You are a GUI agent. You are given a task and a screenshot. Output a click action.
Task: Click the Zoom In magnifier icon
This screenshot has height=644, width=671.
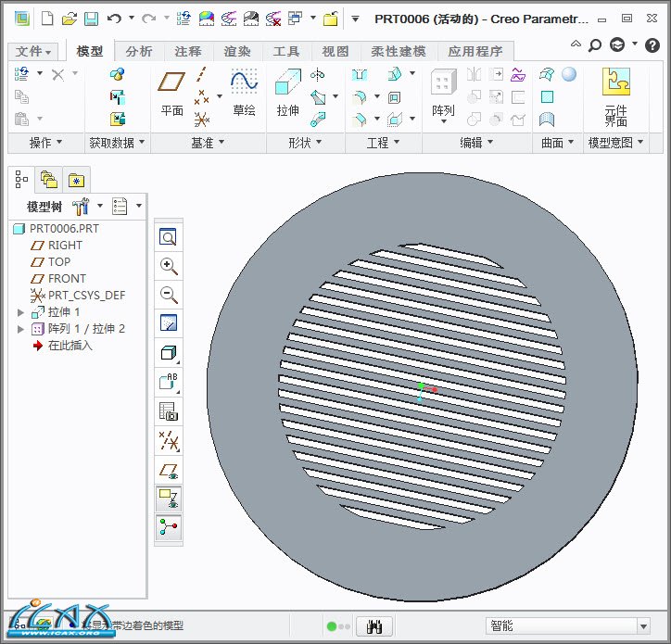(x=169, y=266)
